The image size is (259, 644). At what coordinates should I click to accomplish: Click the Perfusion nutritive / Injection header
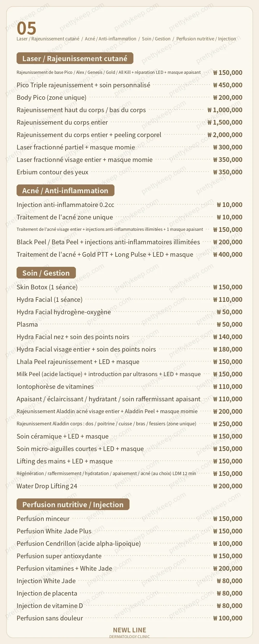73,504
